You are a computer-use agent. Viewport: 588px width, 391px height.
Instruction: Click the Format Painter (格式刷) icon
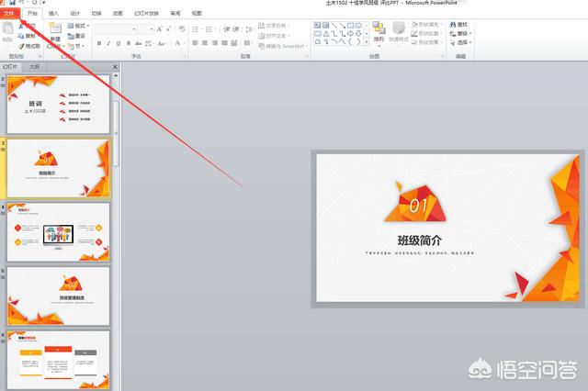pyautogui.click(x=30, y=45)
